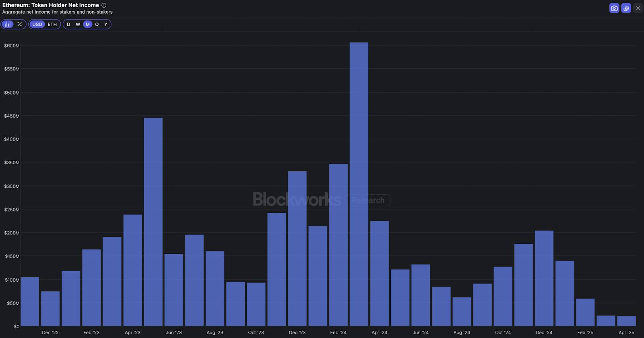Toggle the currency to ETH
Screen dimensions: 644x338
click(52, 24)
